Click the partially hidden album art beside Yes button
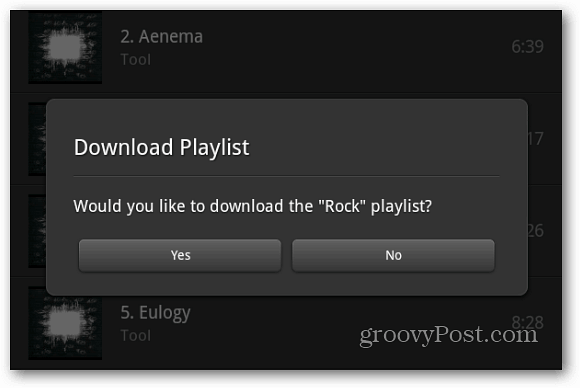 pyautogui.click(x=37, y=231)
